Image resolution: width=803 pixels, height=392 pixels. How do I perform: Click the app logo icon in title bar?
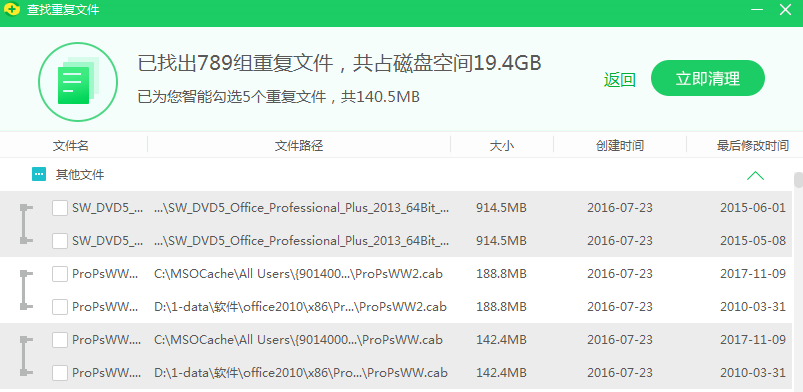(11, 9)
